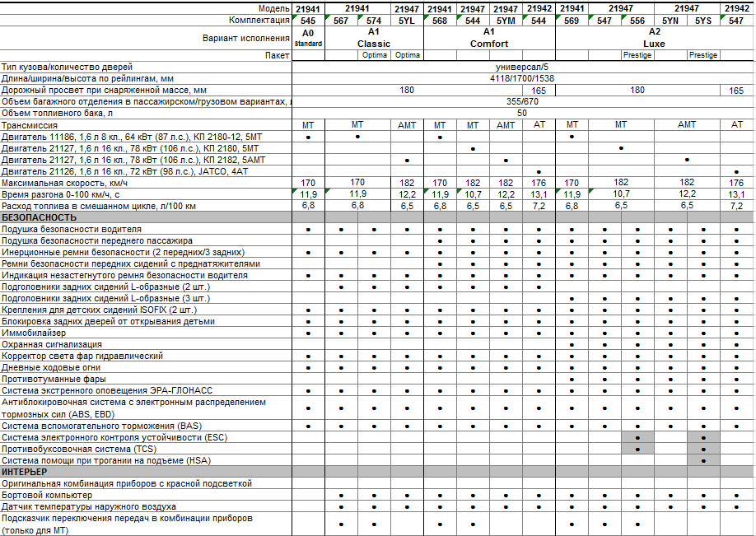Select the 'A1 Comfort' variant cell

tap(489, 38)
